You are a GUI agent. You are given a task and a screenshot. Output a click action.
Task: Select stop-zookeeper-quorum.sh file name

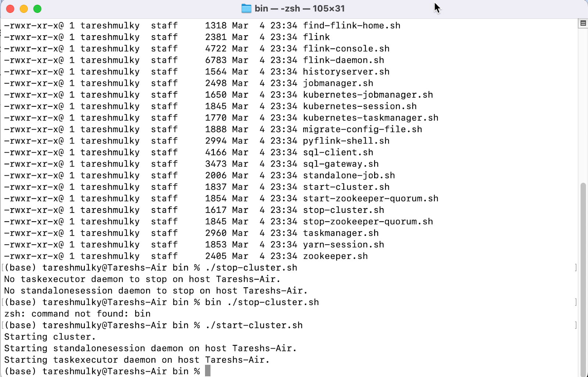click(x=368, y=222)
